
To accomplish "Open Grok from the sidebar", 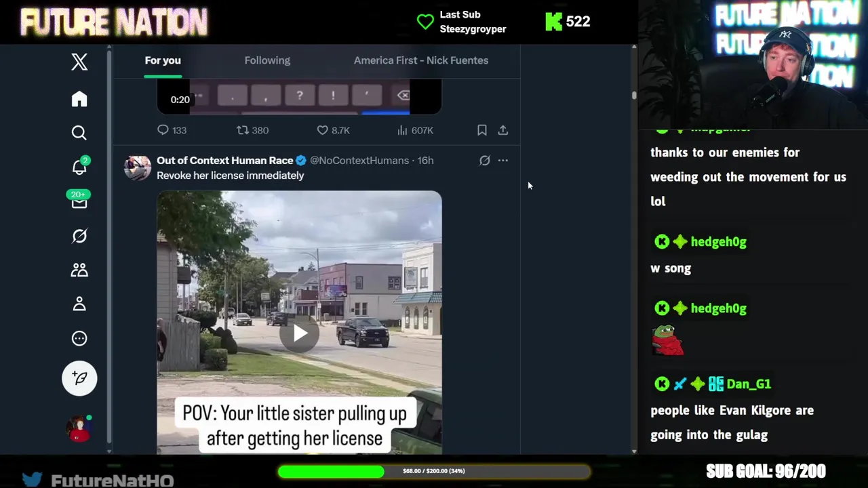I will [x=79, y=236].
